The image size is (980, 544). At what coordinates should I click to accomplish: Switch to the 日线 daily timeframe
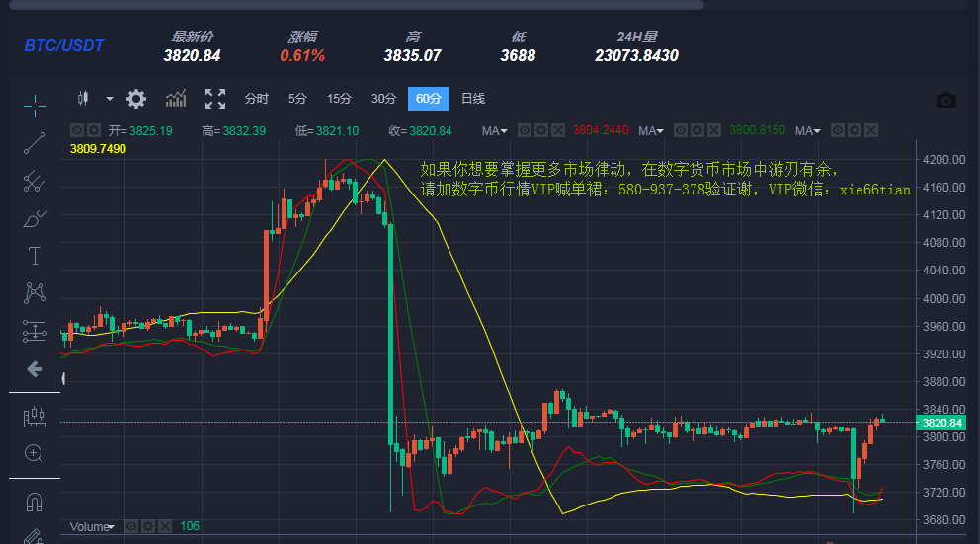(x=473, y=99)
